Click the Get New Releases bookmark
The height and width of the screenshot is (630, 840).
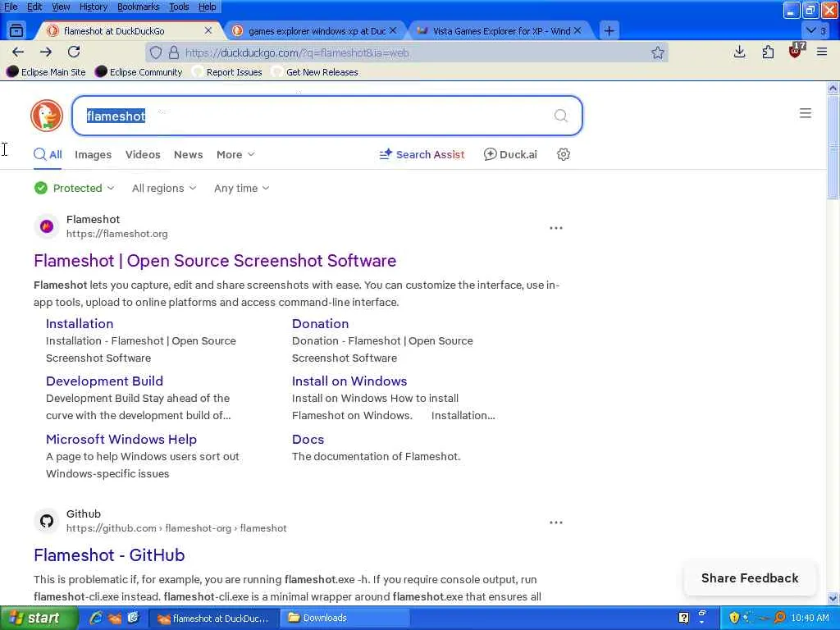point(315,72)
